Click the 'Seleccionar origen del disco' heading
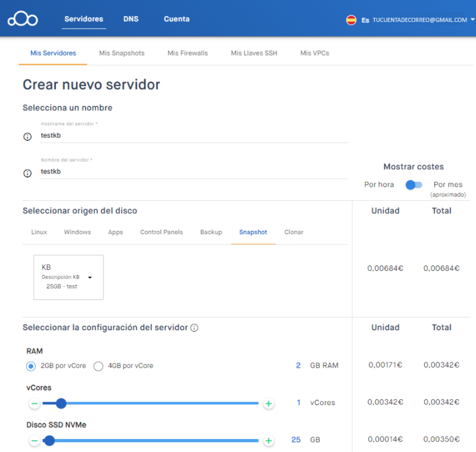This screenshot has height=452, width=476. tap(80, 211)
